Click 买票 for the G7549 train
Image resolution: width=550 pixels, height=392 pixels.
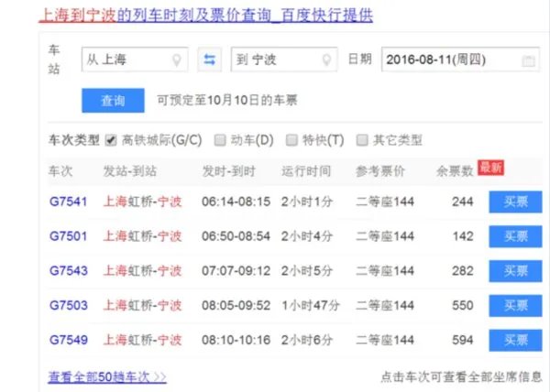515,340
